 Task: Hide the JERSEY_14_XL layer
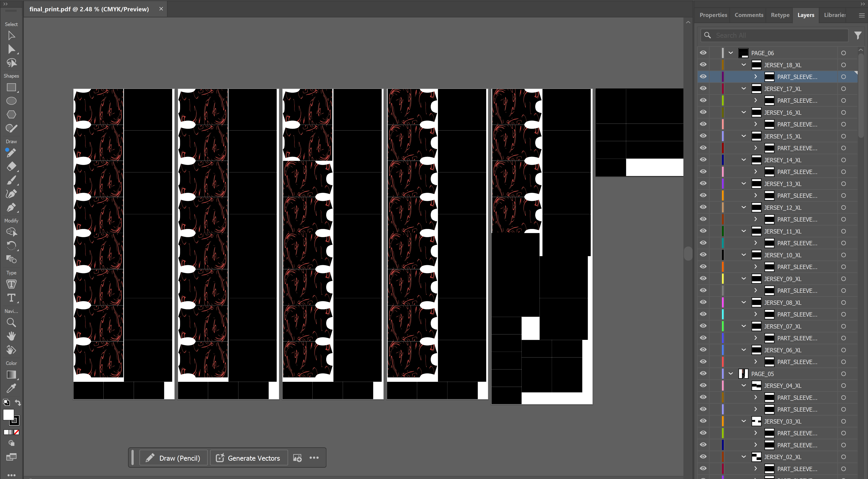tap(703, 160)
